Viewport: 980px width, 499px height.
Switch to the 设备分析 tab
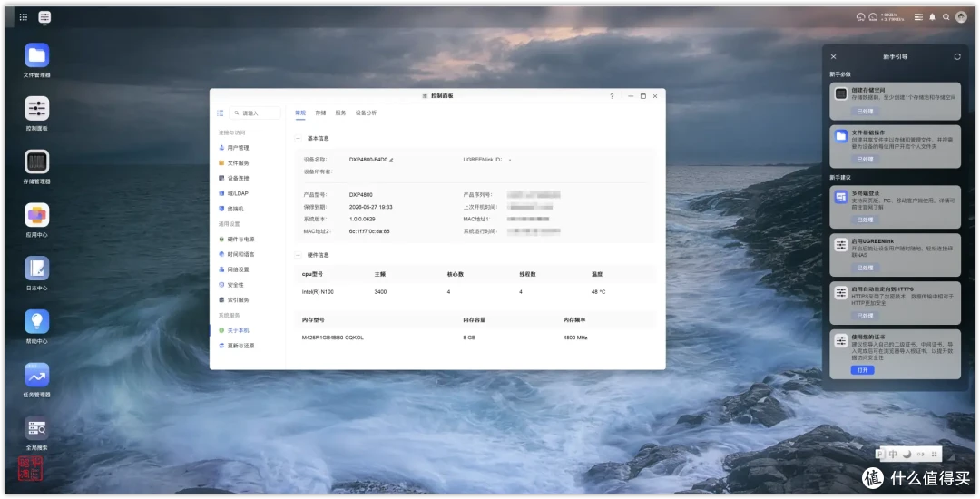coord(366,113)
